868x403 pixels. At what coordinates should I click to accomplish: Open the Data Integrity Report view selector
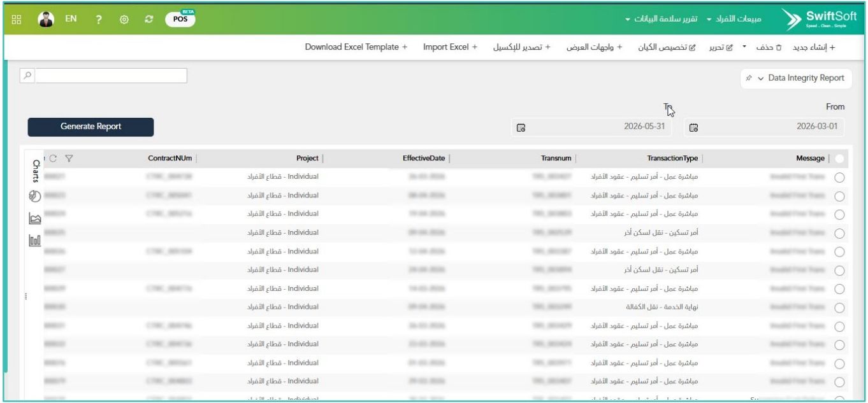tap(797, 78)
